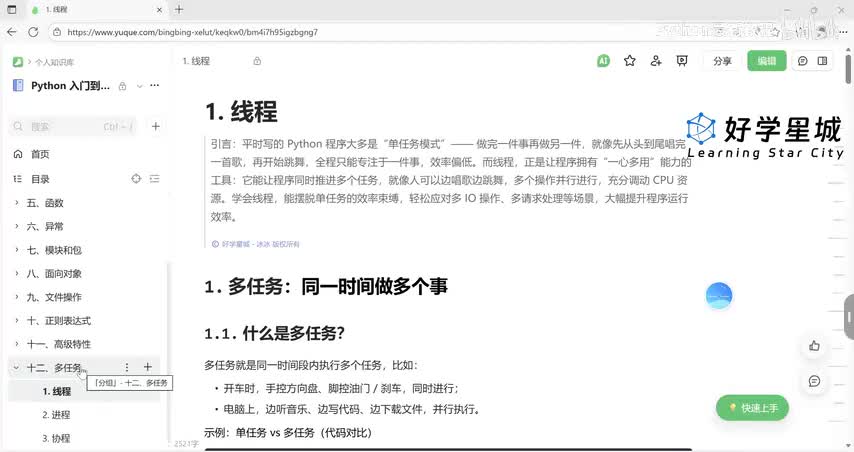Screen dimensions: 854x452
Task: Click the lock icon beside Python book title
Action: click(123, 86)
